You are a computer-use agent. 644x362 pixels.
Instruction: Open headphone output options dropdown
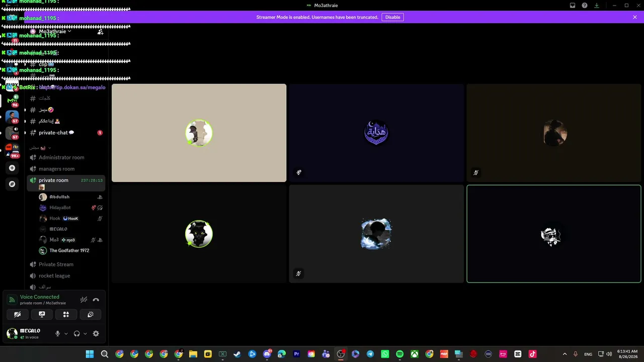pyautogui.click(x=85, y=333)
